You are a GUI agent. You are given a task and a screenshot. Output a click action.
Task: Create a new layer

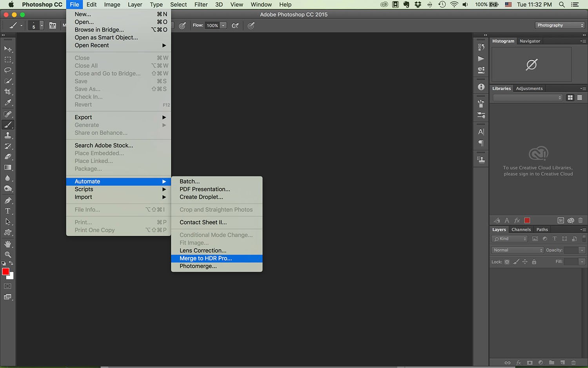coord(562,363)
